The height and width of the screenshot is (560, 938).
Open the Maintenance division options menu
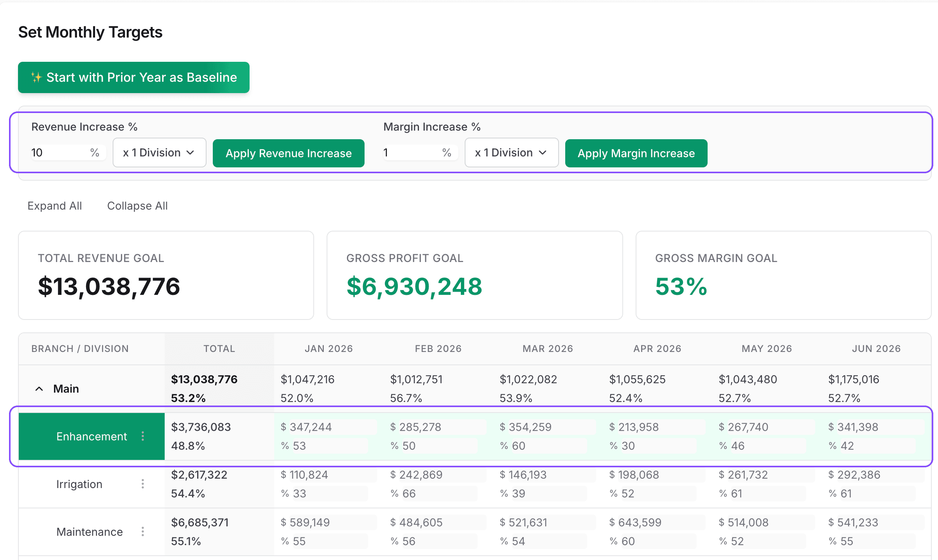click(x=143, y=532)
